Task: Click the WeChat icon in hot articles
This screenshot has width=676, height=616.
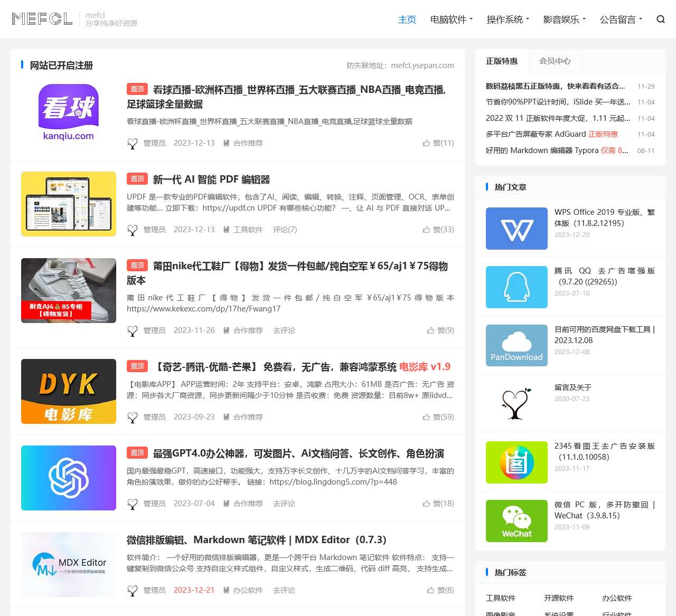Action: point(516,521)
